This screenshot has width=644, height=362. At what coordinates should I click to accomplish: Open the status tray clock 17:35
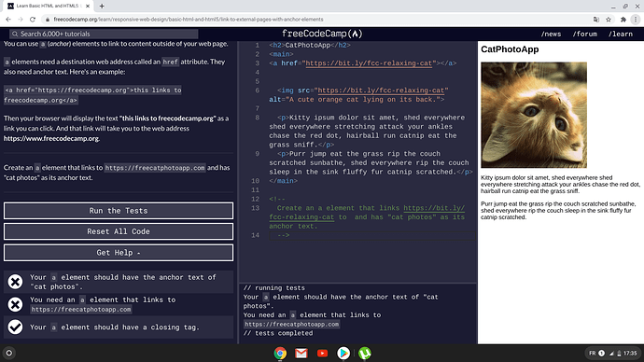click(630, 353)
